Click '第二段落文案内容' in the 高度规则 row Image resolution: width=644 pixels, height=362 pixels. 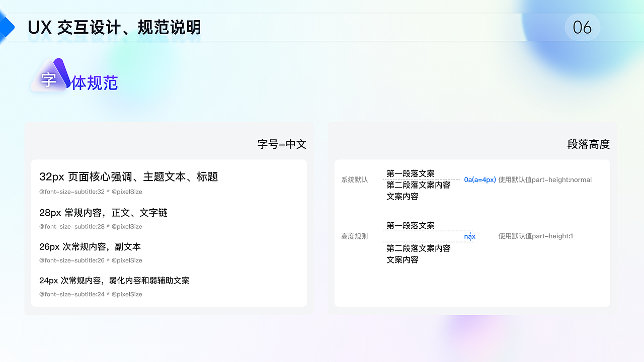tap(419, 248)
